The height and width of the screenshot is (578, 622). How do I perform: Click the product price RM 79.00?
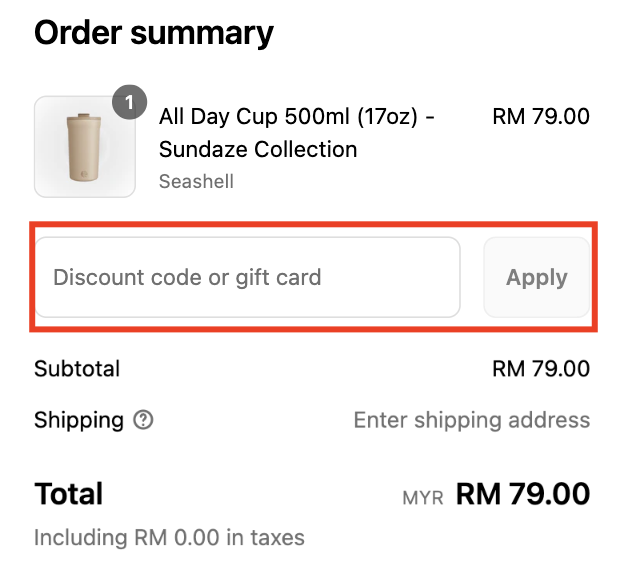(541, 117)
